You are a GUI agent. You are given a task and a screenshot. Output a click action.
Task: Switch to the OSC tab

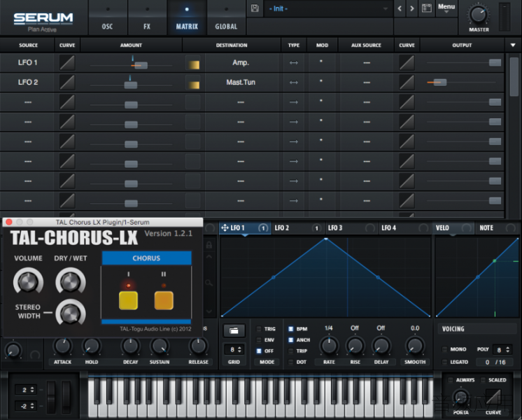coord(107,17)
